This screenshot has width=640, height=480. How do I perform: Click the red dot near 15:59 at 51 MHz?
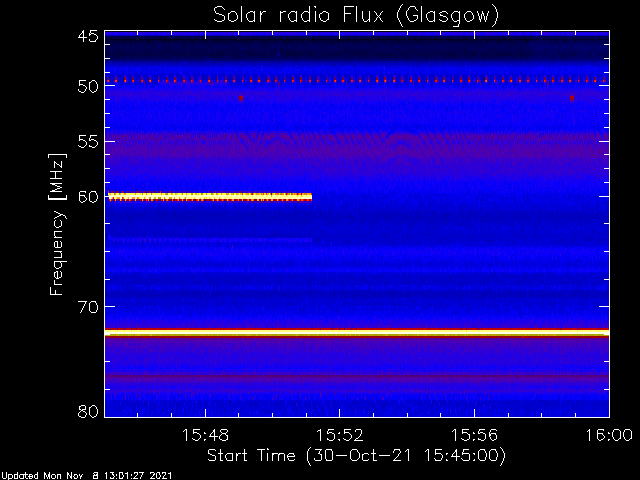pyautogui.click(x=572, y=98)
